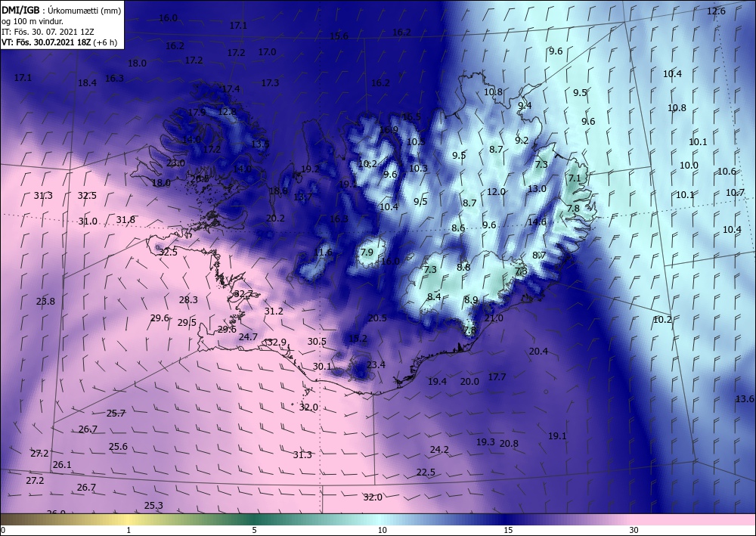Click the 30.1 value on the map

pyautogui.click(x=322, y=367)
